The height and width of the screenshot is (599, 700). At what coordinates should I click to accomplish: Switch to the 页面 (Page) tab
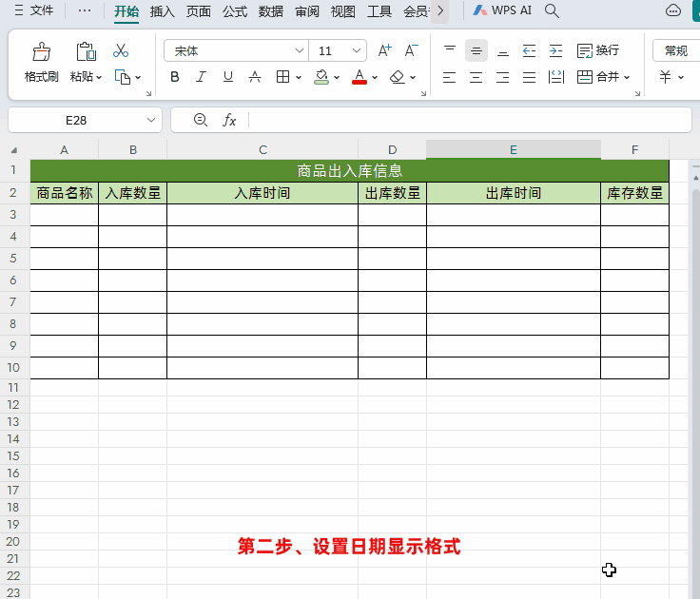198,11
